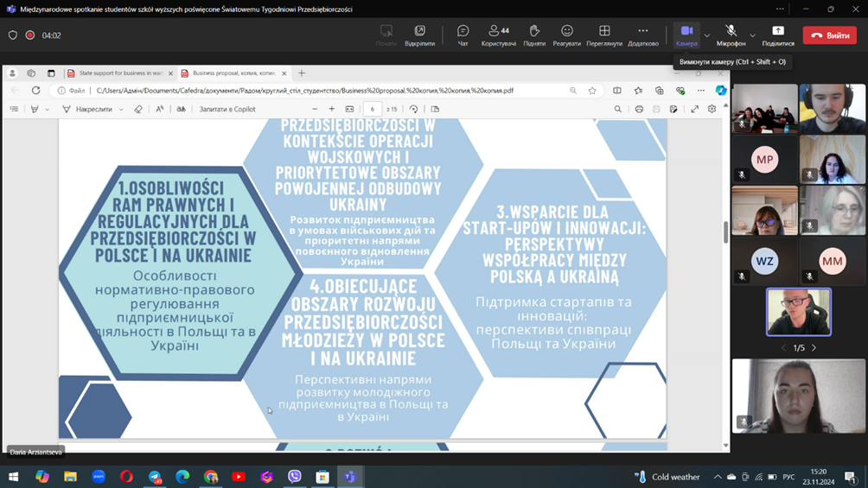The height and width of the screenshot is (488, 868).
Task: Click the shield security icon in Teams
Action: coord(13,35)
